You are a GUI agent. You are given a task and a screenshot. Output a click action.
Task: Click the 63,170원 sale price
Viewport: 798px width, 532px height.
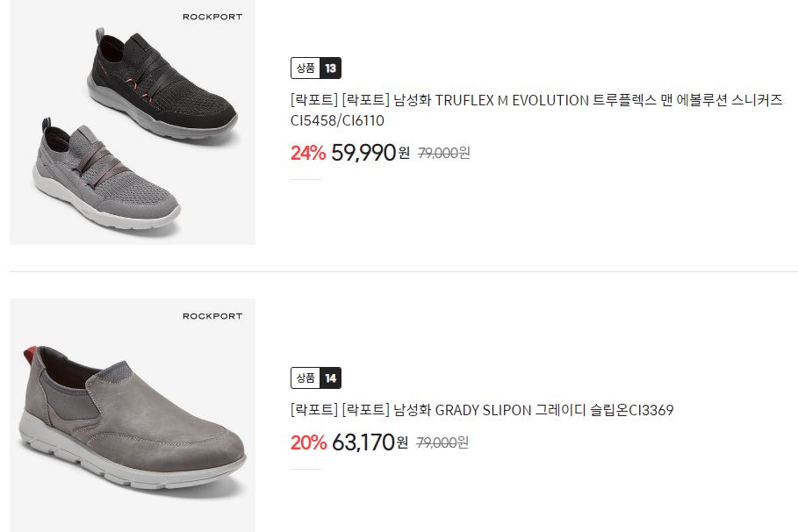coord(370,442)
